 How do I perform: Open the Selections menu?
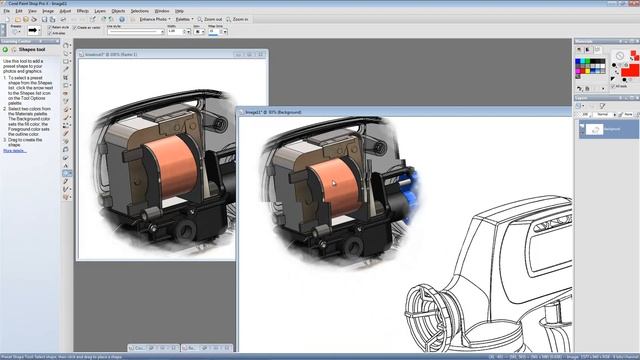tap(140, 11)
